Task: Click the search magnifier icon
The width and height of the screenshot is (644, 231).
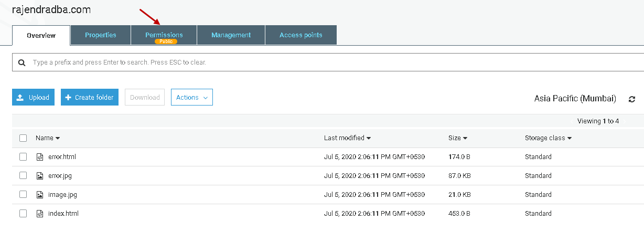Action: pos(22,62)
